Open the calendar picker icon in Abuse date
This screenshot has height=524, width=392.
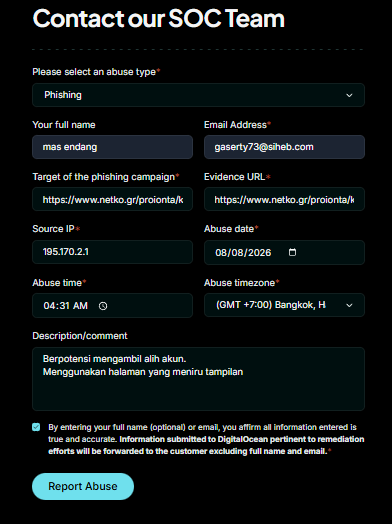coord(292,252)
